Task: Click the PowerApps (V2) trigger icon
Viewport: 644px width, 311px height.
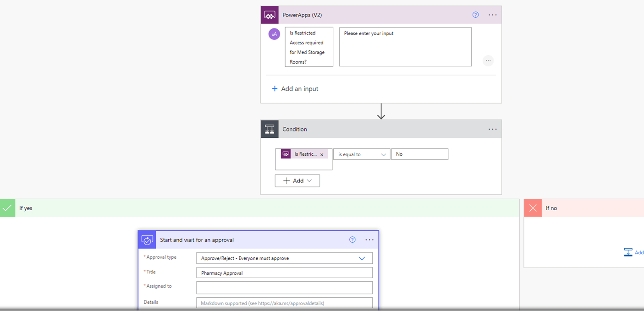Action: 270,15
